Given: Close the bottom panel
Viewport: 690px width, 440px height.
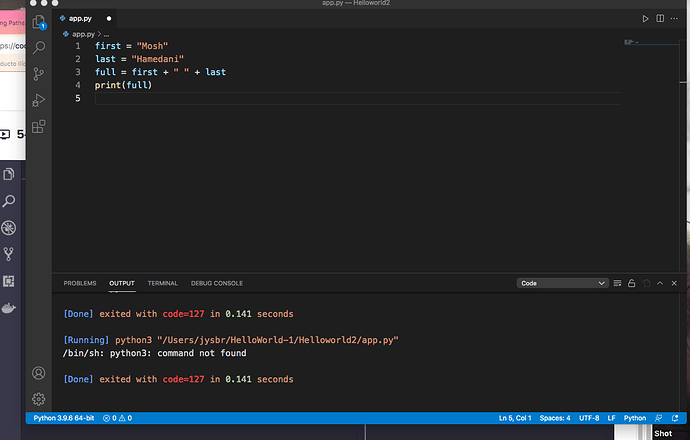Looking at the screenshot, I should click(x=674, y=283).
